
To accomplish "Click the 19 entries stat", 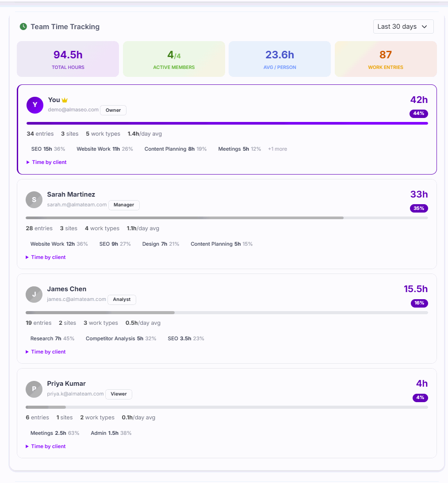I will coord(38,323).
